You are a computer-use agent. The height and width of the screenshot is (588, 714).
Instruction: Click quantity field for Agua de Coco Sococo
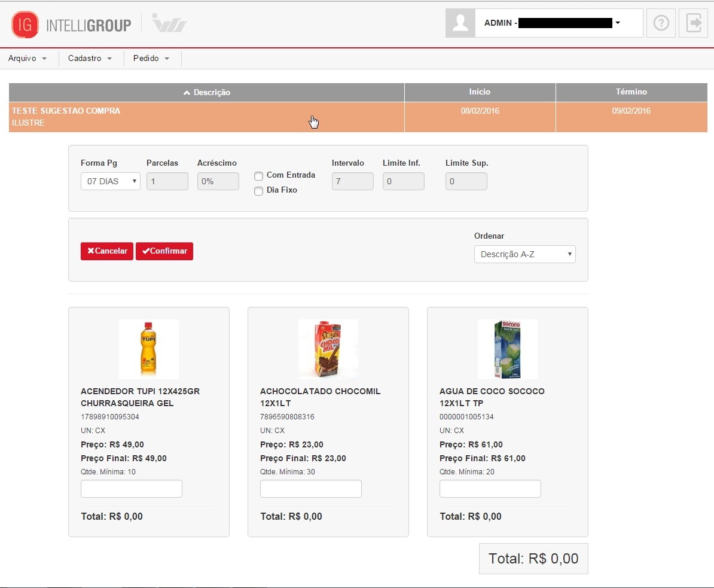490,489
